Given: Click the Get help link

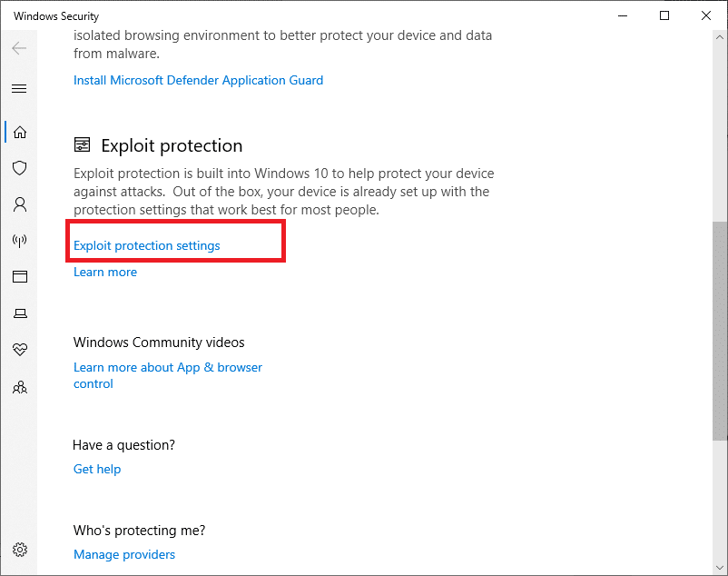Looking at the screenshot, I should [97, 469].
